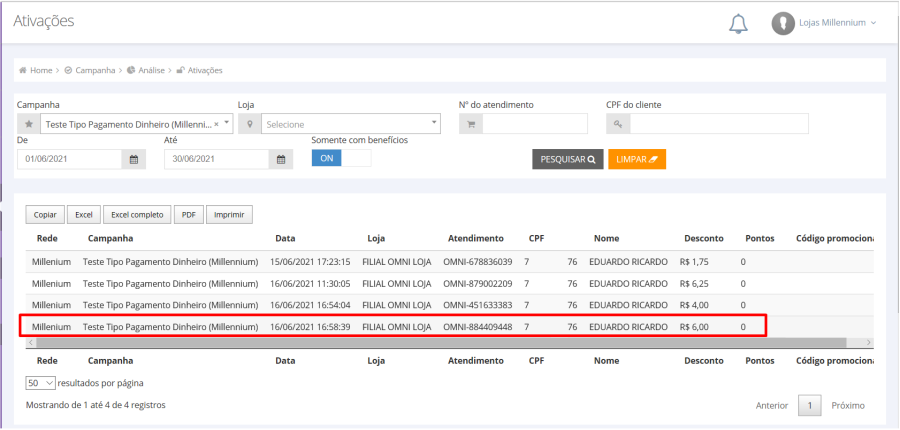
Task: Sort by the top Rede column header
Action: click(x=47, y=238)
